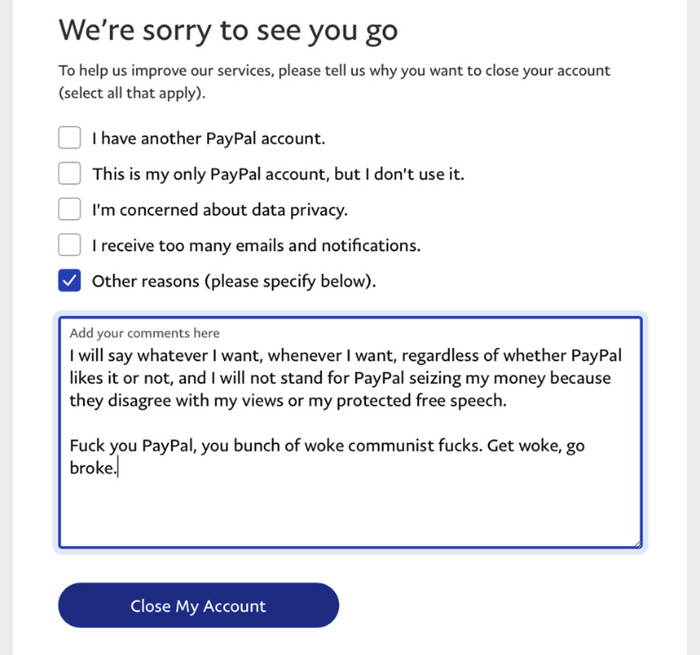Click the 'Other reasons (please specify below).' label
The width and height of the screenshot is (700, 655).
tap(234, 281)
